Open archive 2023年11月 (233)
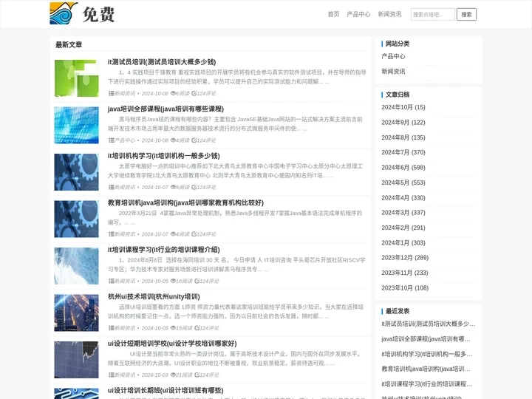 coord(405,273)
